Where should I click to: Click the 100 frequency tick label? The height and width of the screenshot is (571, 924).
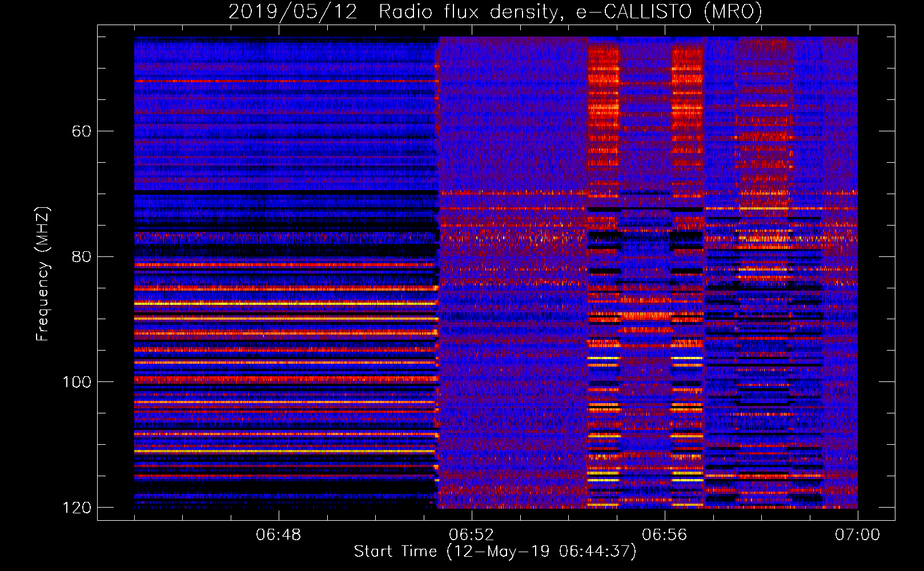[77, 382]
